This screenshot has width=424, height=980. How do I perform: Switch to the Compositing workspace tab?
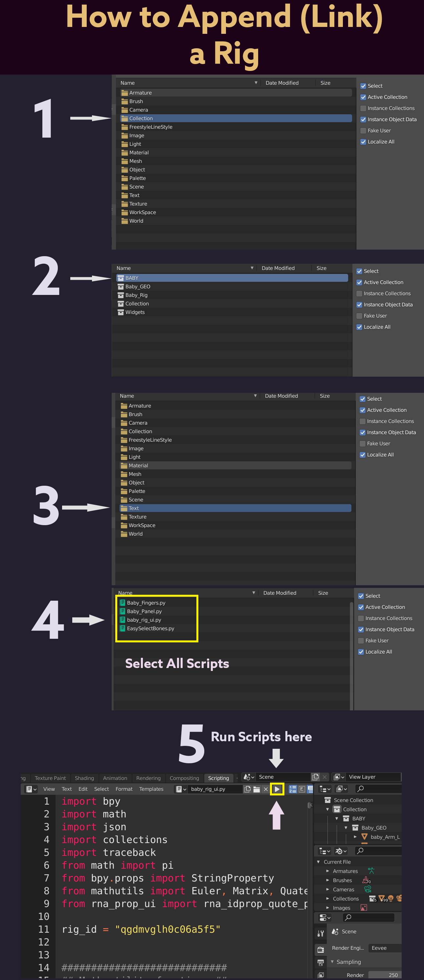pos(184,778)
